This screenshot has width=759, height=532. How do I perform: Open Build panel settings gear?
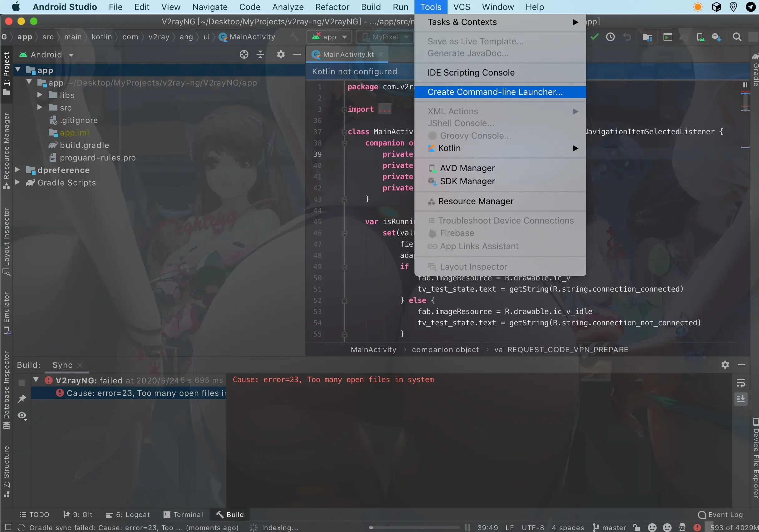pos(725,365)
